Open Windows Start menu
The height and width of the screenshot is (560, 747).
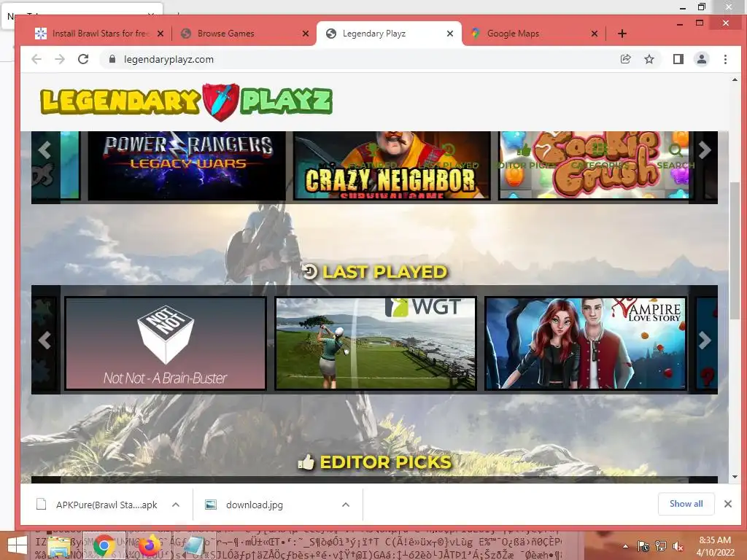coord(18,545)
